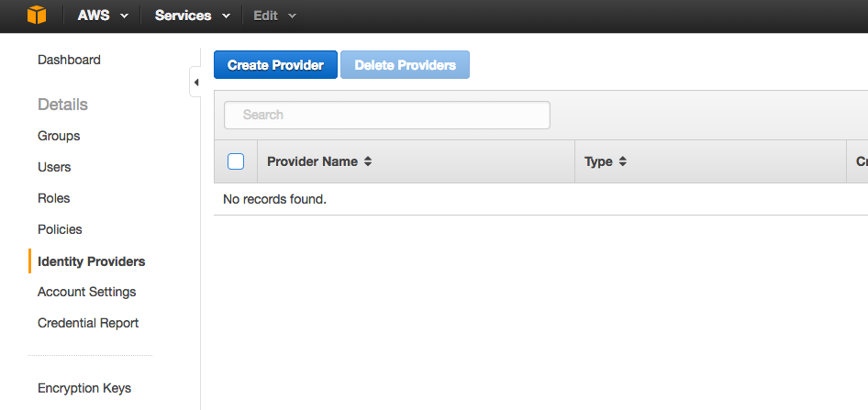
Task: Go to Dashboard in sidebar
Action: click(x=69, y=60)
